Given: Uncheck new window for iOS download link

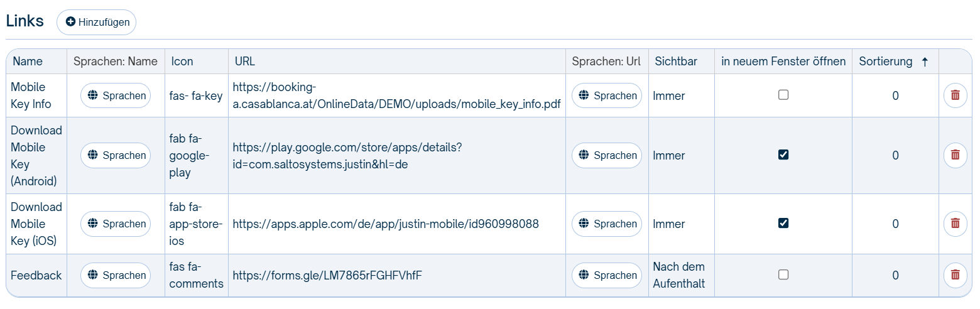Looking at the screenshot, I should pyautogui.click(x=783, y=223).
